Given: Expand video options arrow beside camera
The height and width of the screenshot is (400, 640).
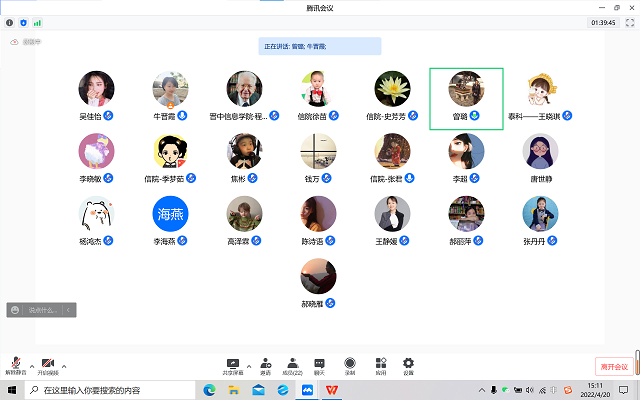Looking at the screenshot, I should coord(64,366).
